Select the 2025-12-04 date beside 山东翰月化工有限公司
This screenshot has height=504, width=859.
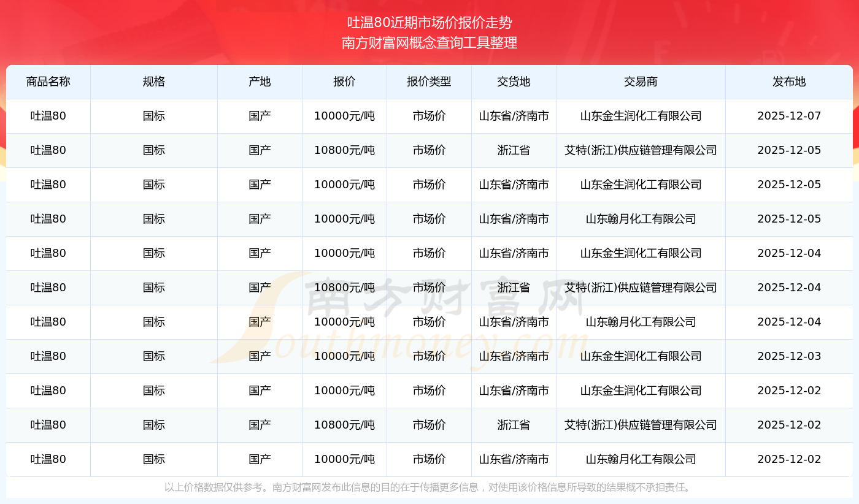pyautogui.click(x=789, y=322)
